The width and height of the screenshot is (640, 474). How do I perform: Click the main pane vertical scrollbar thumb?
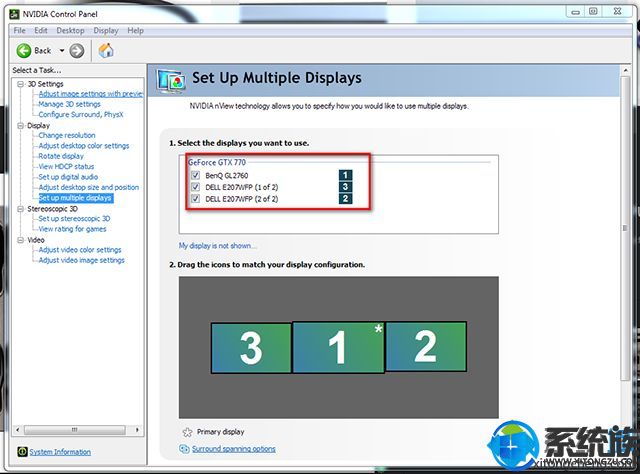625,229
